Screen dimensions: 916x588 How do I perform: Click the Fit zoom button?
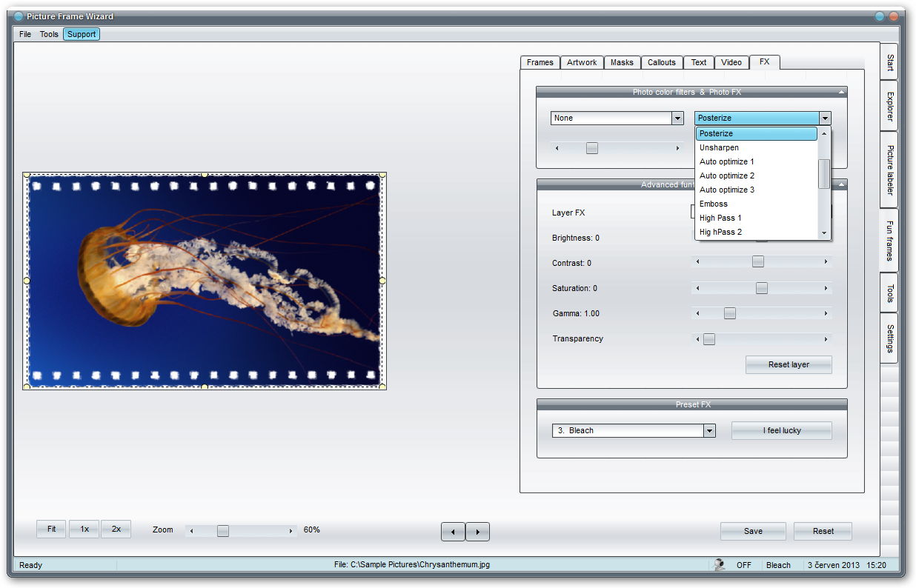(52, 529)
